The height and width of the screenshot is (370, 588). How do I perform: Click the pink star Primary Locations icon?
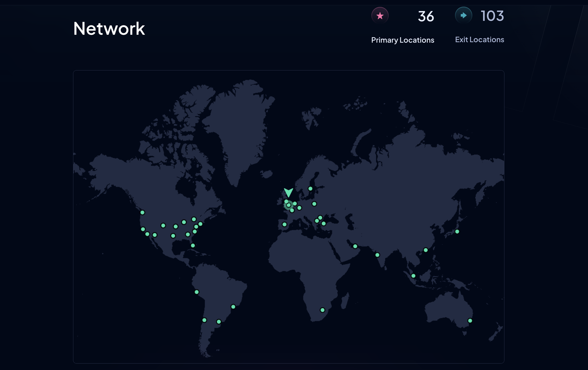[380, 15]
